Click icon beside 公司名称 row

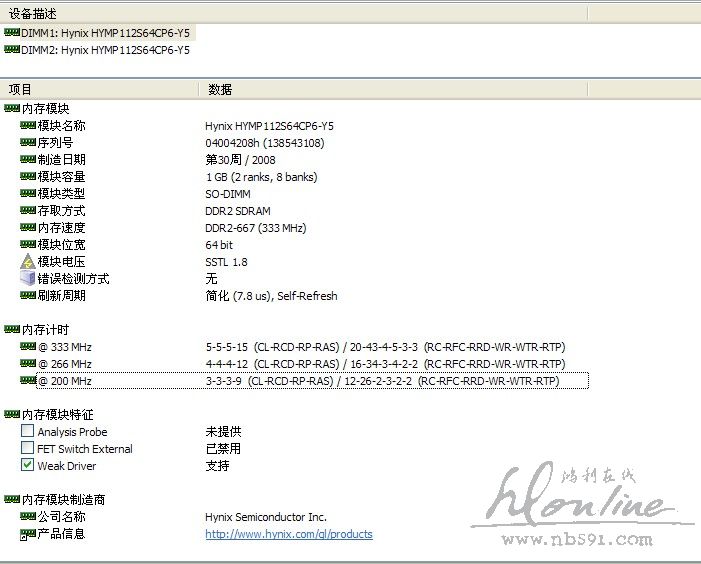pos(28,516)
